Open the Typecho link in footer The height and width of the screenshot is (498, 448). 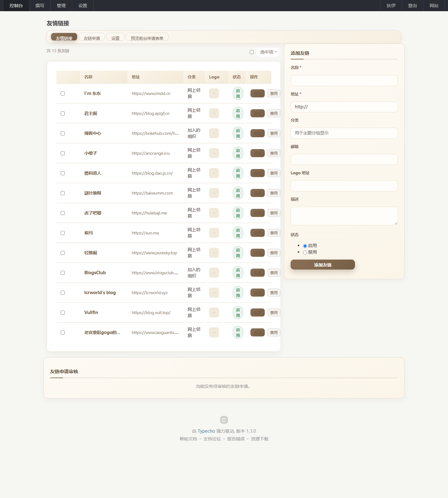click(206, 431)
